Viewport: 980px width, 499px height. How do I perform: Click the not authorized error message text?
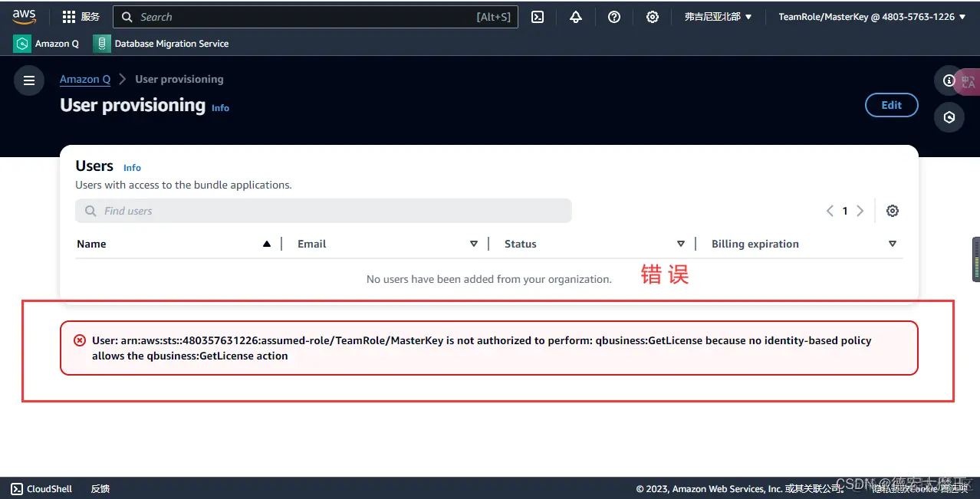[482, 348]
